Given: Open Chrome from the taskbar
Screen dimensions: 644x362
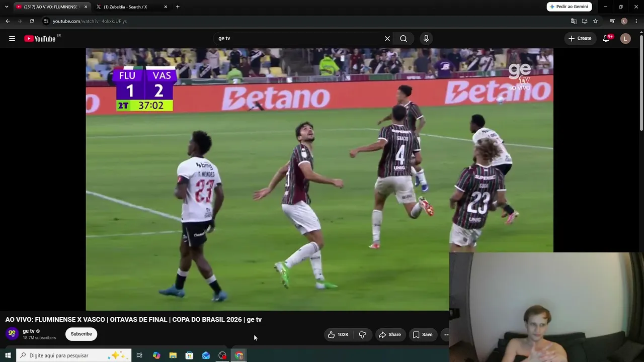Looking at the screenshot, I should click(x=239, y=355).
